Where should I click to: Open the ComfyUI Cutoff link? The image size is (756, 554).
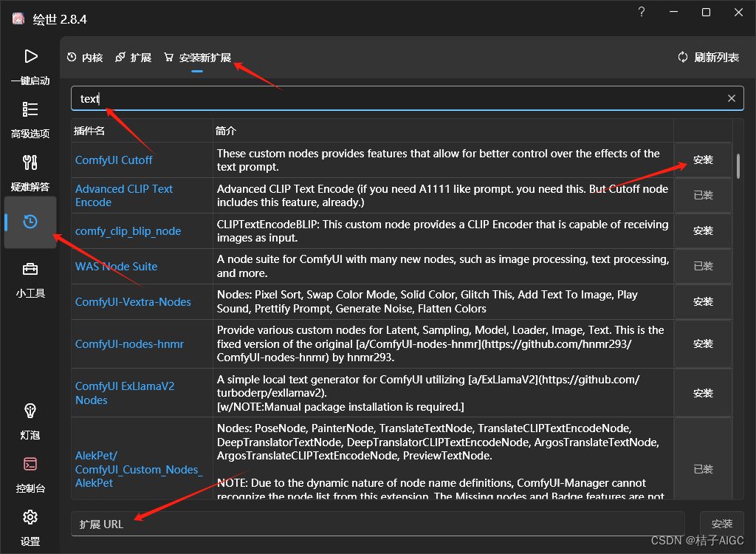(114, 160)
